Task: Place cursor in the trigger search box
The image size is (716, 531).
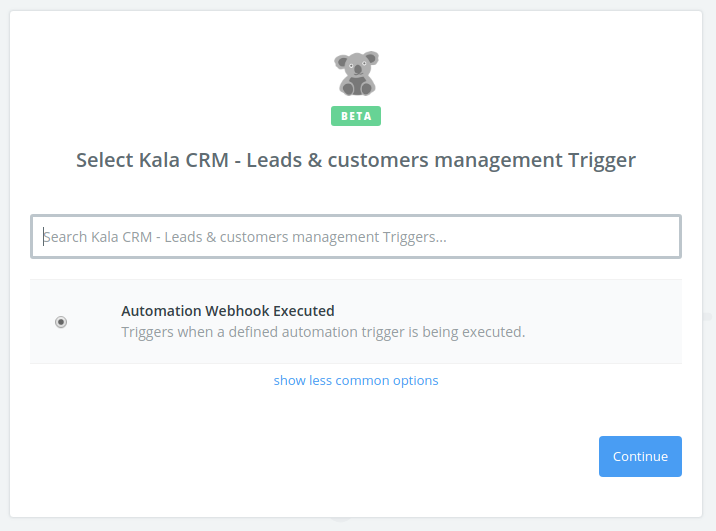Action: click(356, 237)
